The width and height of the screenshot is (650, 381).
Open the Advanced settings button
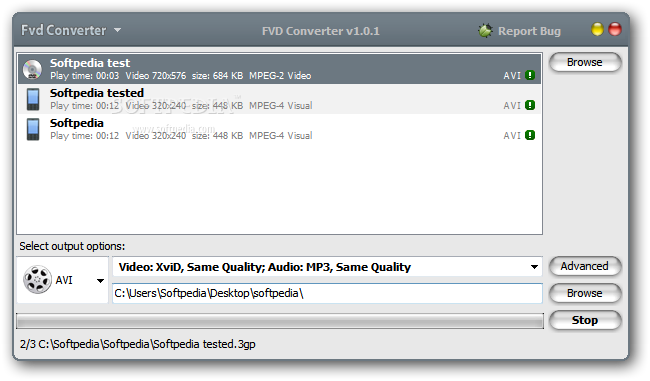(x=585, y=266)
